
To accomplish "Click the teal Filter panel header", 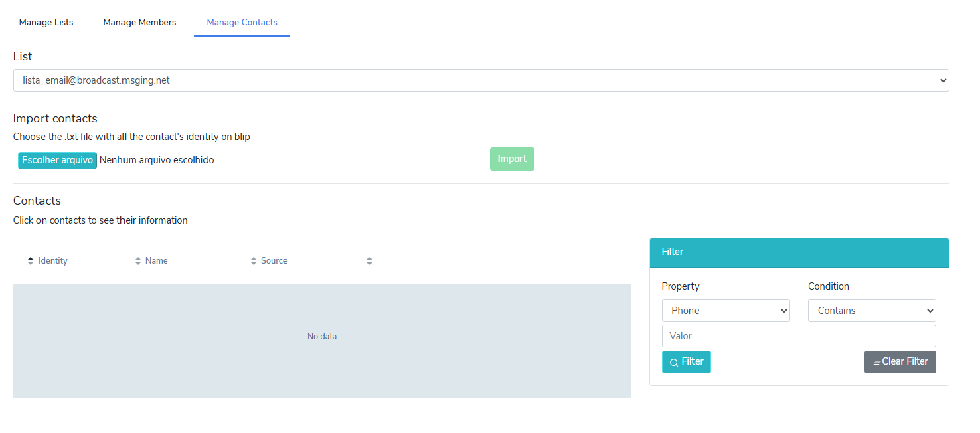I will 799,252.
